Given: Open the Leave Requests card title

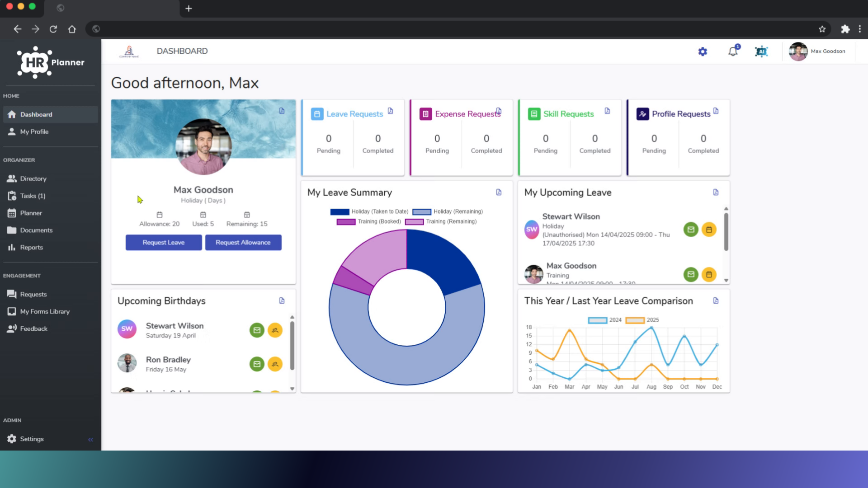Looking at the screenshot, I should tap(355, 114).
